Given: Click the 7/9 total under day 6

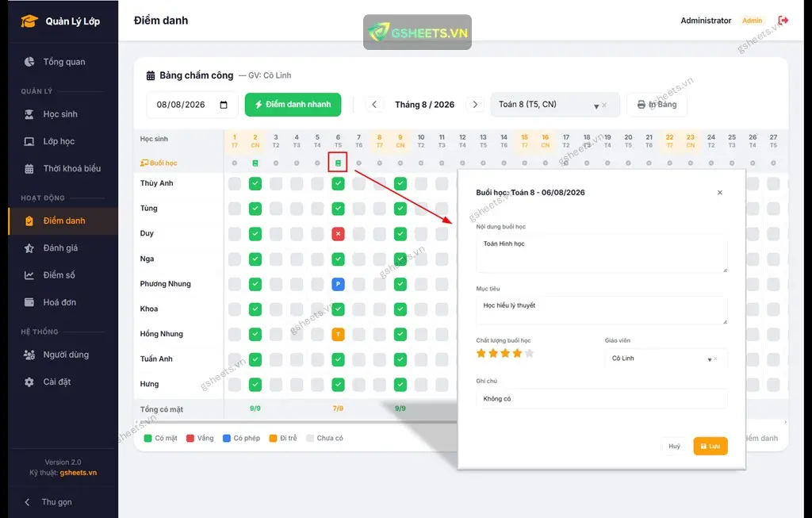Looking at the screenshot, I should click(338, 409).
